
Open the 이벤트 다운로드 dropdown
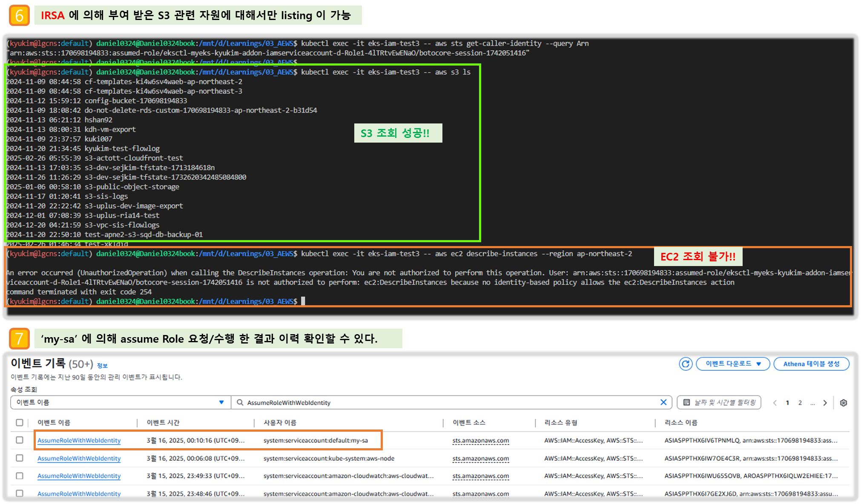pos(732,364)
